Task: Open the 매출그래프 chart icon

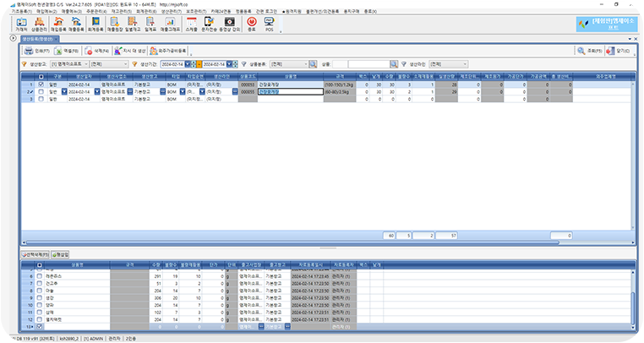Action: click(170, 24)
